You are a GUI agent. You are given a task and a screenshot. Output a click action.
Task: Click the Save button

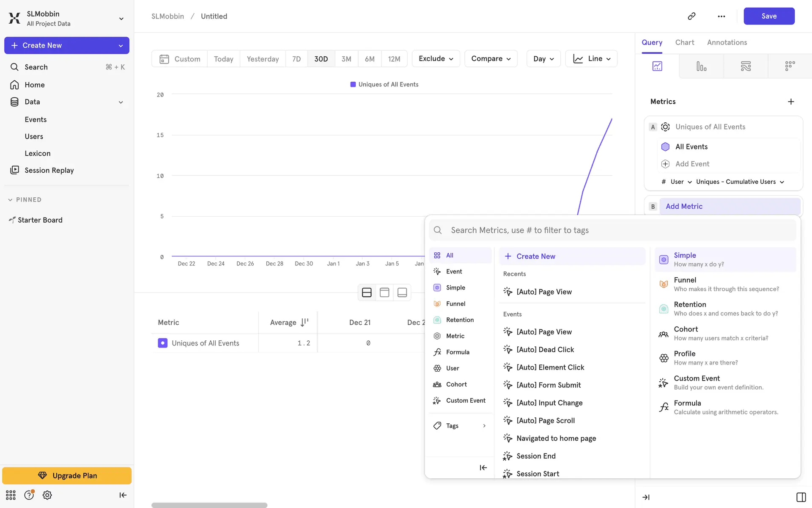point(768,16)
